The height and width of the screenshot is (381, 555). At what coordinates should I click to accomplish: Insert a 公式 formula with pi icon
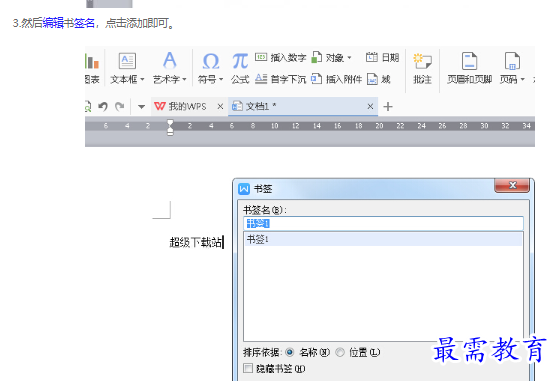click(x=240, y=68)
